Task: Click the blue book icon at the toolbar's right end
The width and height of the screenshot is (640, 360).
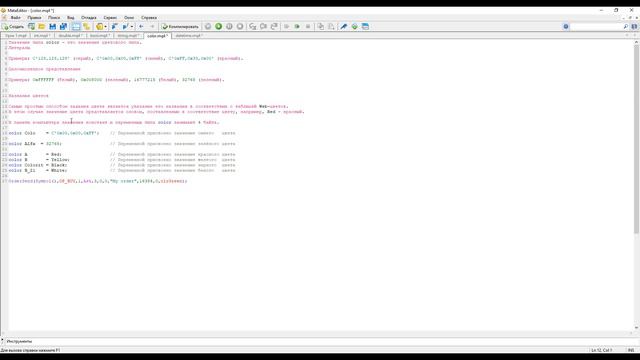Action: (x=635, y=27)
